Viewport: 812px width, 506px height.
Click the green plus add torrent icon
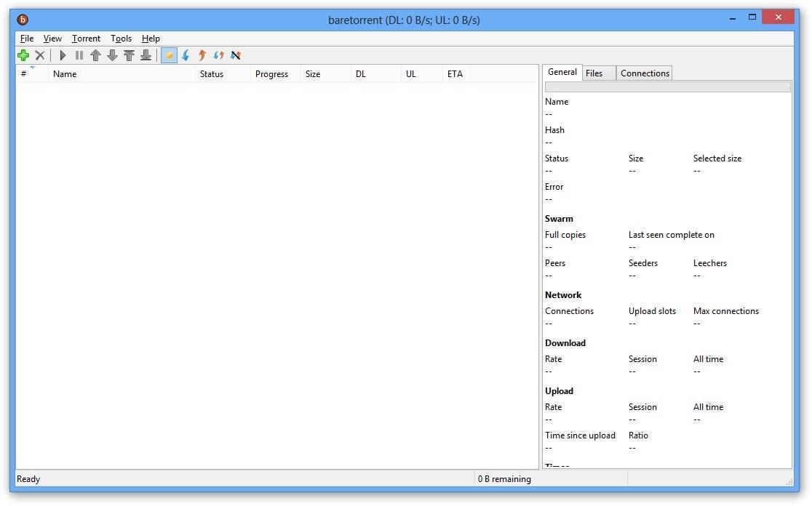(23, 55)
